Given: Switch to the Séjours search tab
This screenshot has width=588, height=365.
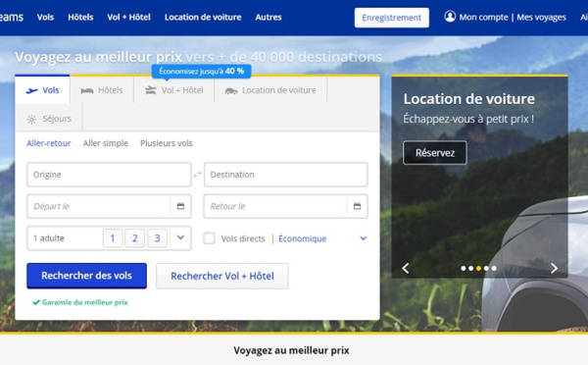Looking at the screenshot, I should [x=49, y=119].
